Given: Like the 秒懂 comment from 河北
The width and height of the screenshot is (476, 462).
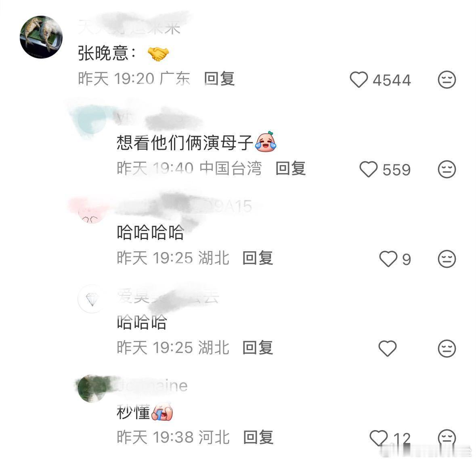Looking at the screenshot, I should click(379, 438).
